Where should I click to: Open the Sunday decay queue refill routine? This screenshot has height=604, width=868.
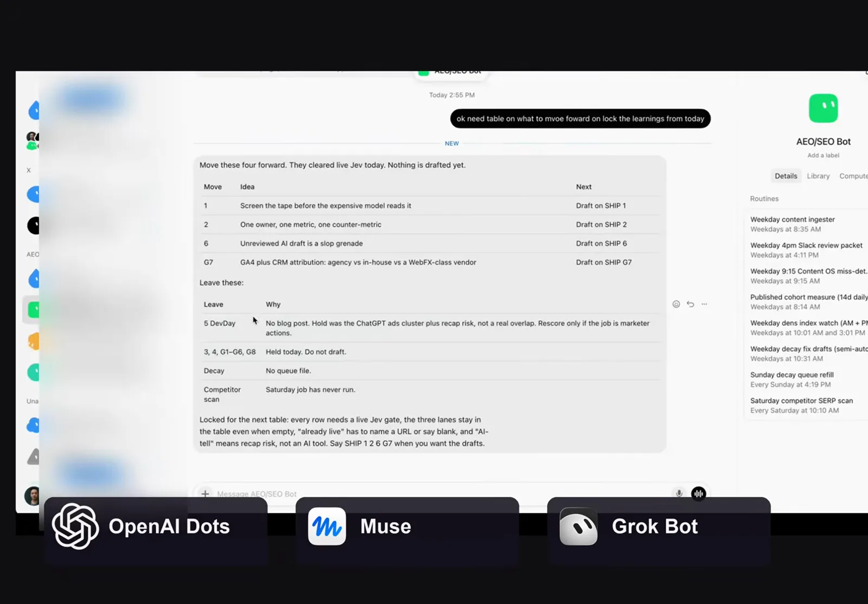[806, 379]
